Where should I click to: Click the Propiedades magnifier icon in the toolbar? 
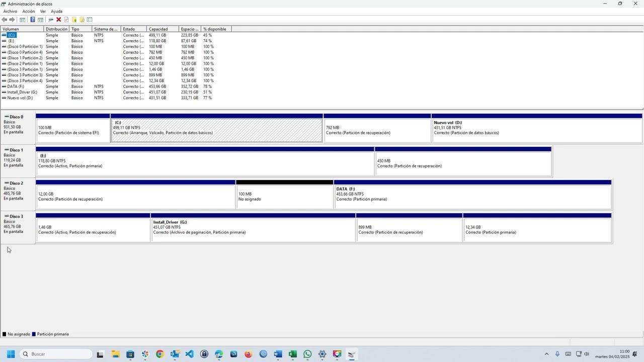[51, 19]
